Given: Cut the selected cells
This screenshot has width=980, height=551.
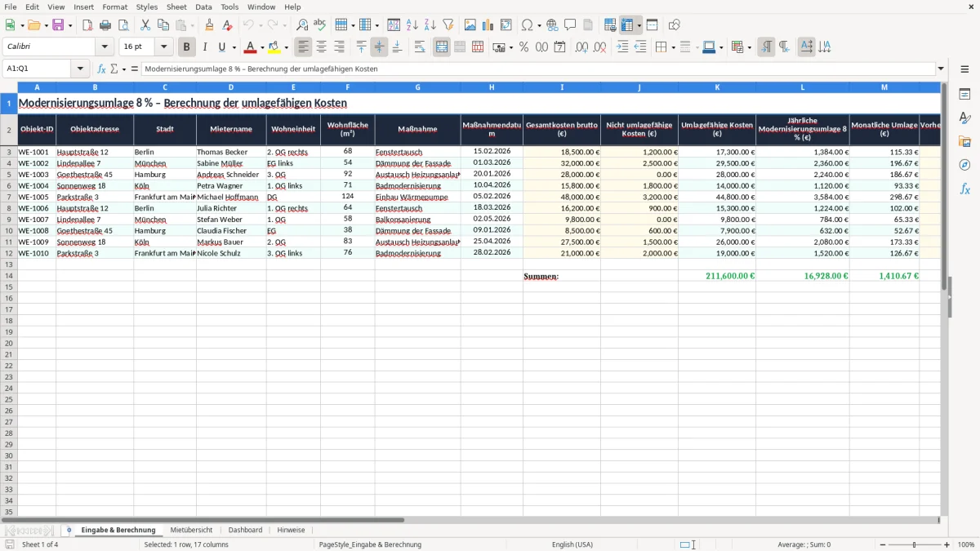Looking at the screenshot, I should (x=145, y=25).
